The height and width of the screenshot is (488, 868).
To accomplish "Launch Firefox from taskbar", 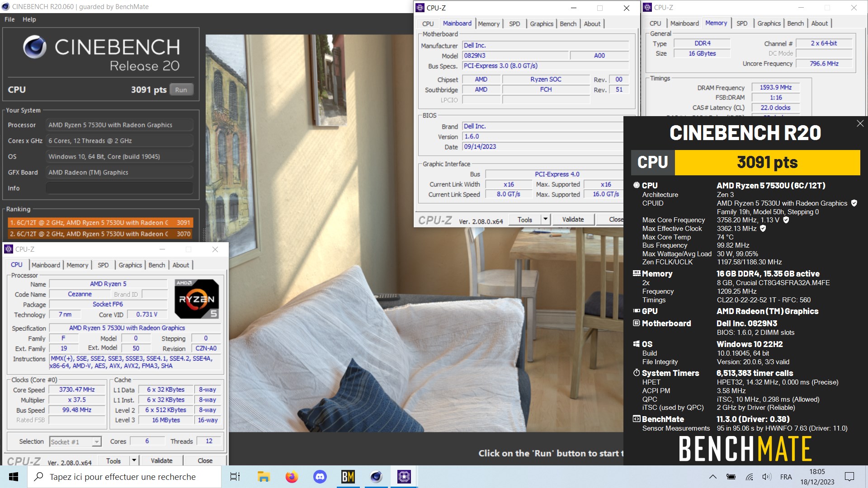I will pos(292,477).
